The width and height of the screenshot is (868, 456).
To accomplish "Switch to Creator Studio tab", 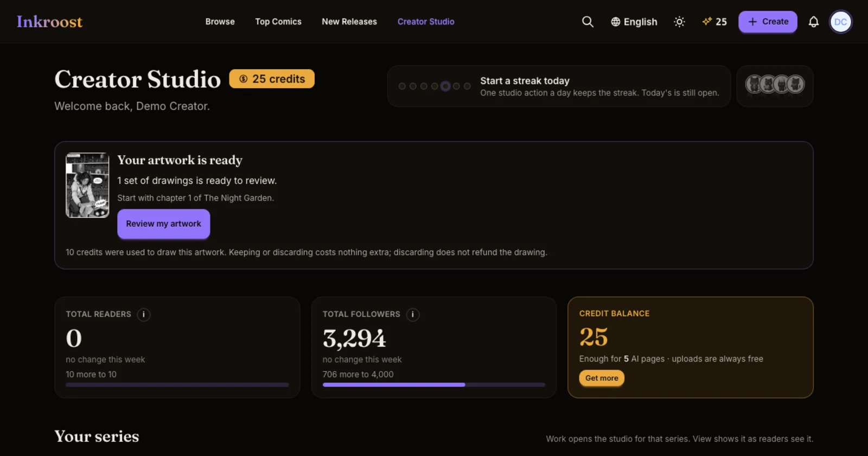I will click(426, 22).
